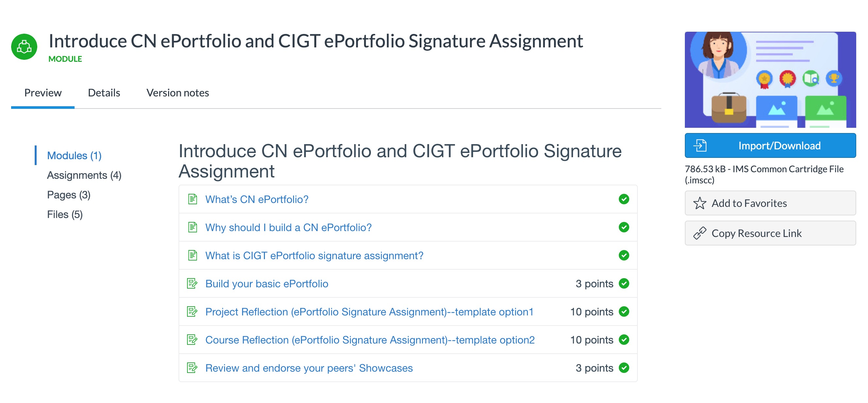
Task: Switch to the Details tab
Action: click(104, 92)
